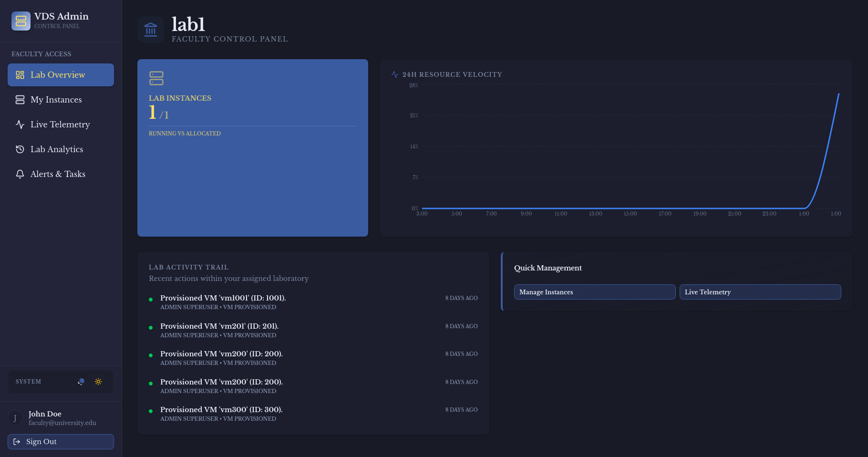Click the Running vs Allocated caption

coord(185,134)
